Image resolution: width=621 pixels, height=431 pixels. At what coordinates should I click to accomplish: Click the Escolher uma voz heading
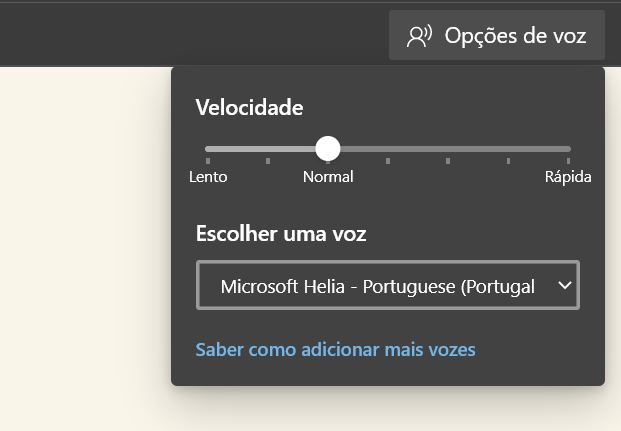pos(281,233)
